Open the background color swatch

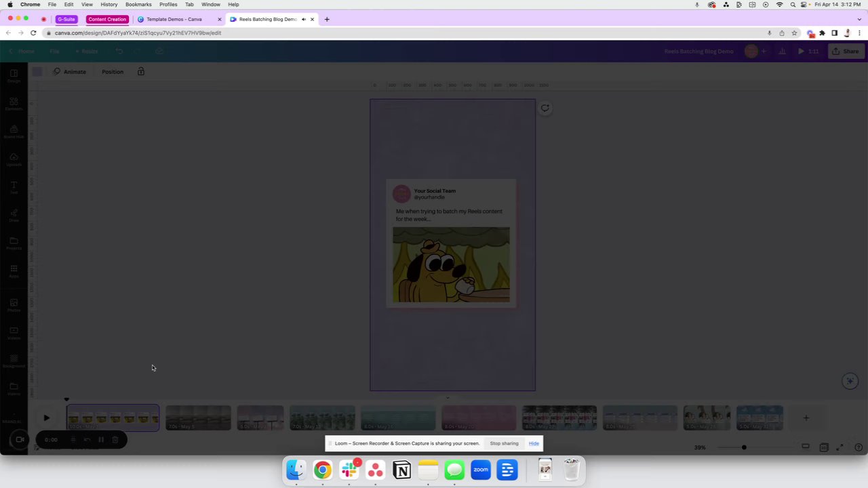tap(37, 72)
